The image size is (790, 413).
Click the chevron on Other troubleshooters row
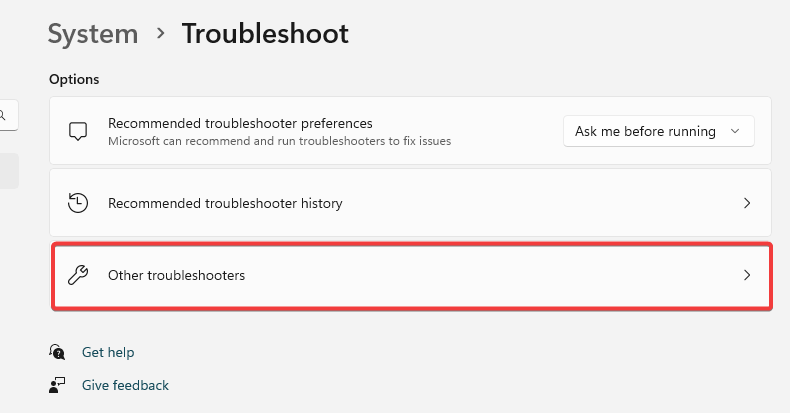click(747, 275)
